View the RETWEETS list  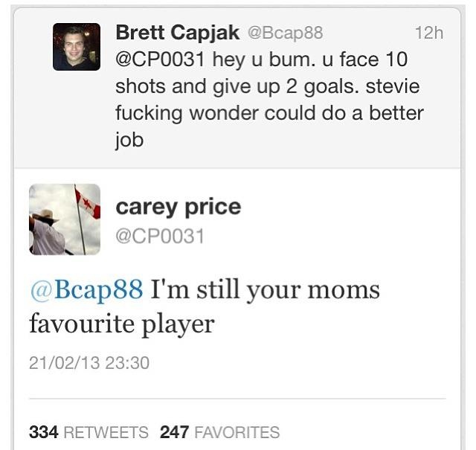click(x=106, y=431)
